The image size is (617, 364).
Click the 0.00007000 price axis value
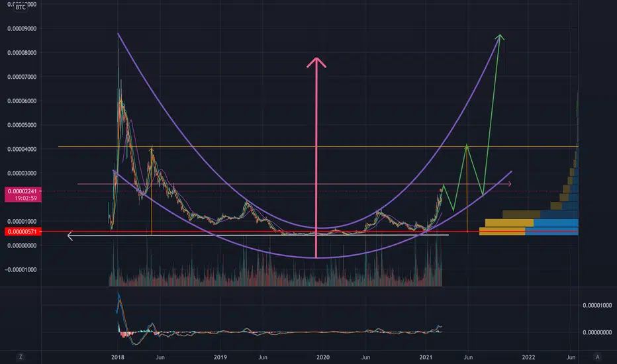(x=22, y=77)
